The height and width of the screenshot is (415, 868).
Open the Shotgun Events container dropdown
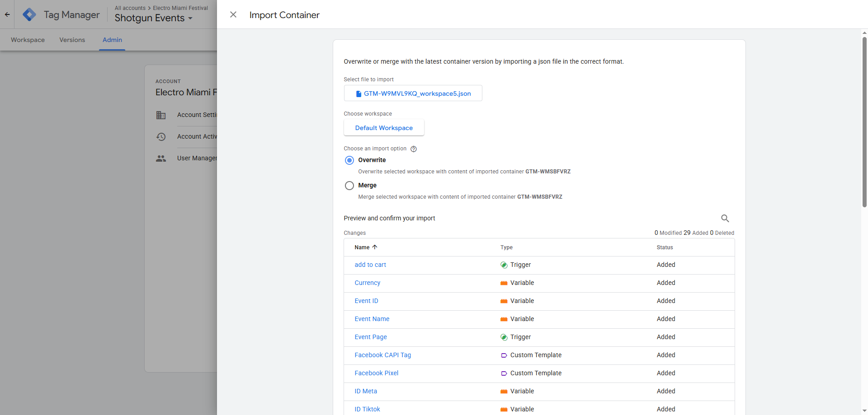pos(154,18)
